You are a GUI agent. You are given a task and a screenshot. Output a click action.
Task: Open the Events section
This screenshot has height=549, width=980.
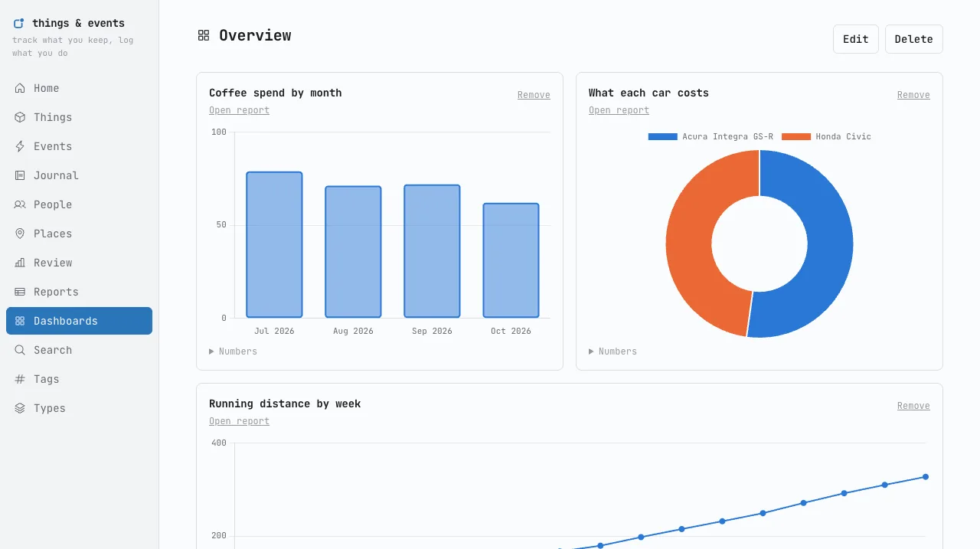click(x=79, y=146)
